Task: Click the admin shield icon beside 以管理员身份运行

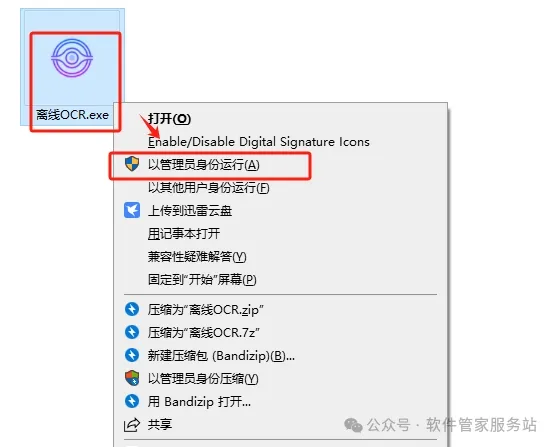Action: [132, 164]
